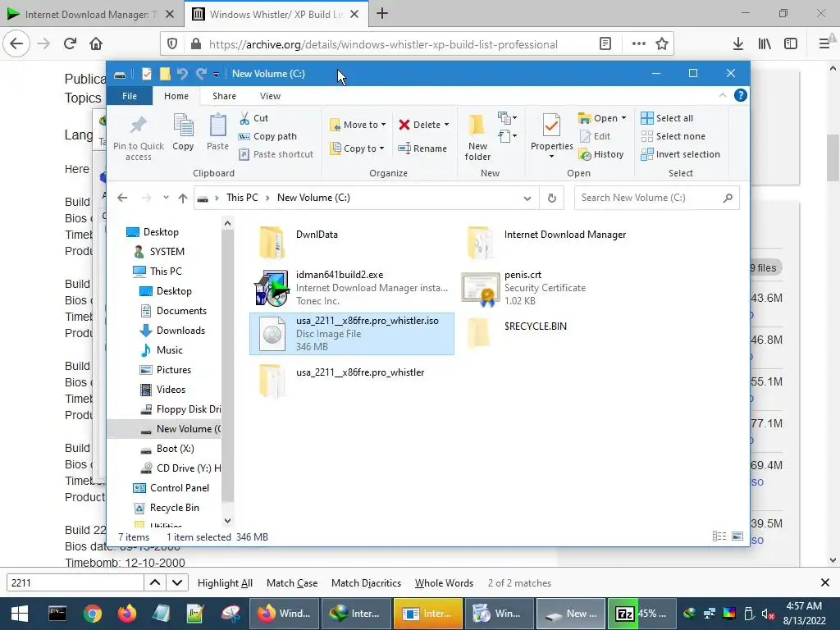Click Firefox reload page button
Screen dimensions: 840x630
pyautogui.click(x=70, y=44)
